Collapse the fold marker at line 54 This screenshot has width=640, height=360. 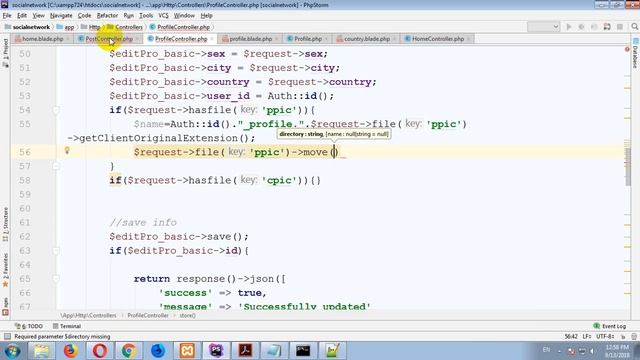click(56, 110)
